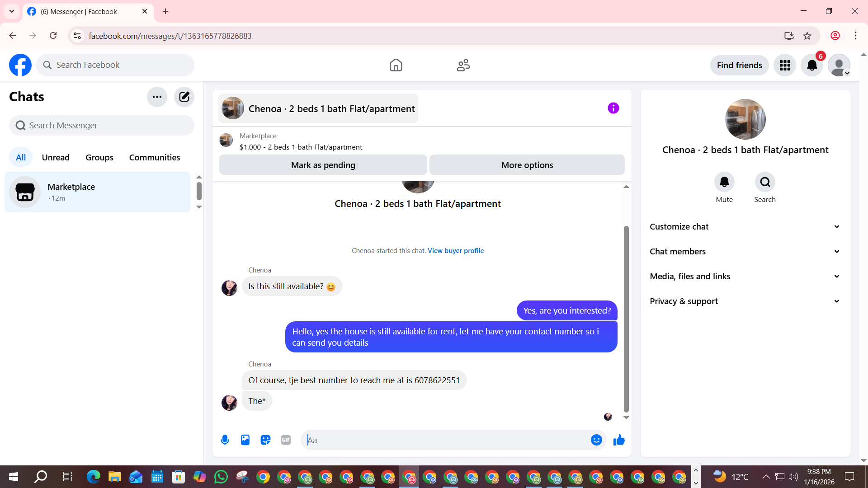Open the sticker picker
Image resolution: width=868 pixels, height=488 pixels.
265,440
